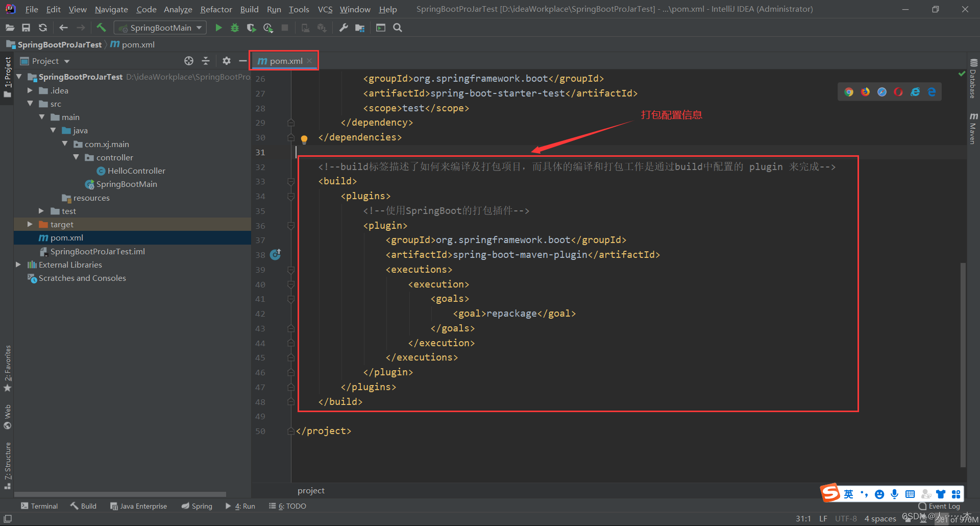Open the VCS menu

[x=325, y=9]
